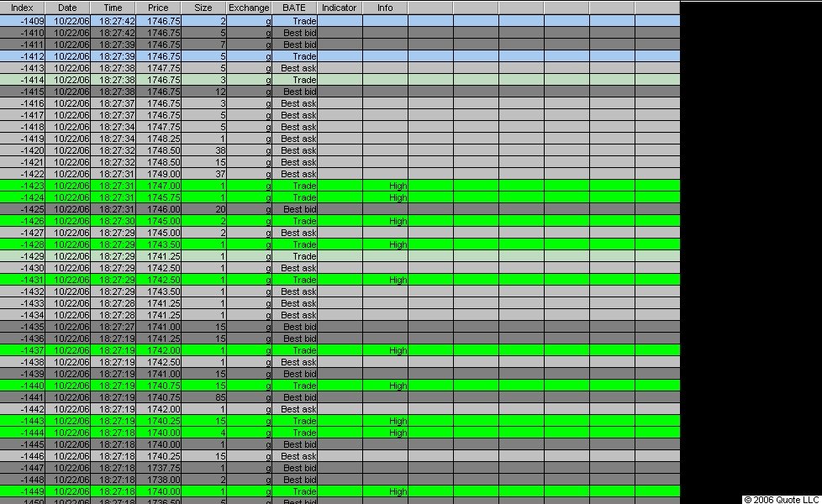This screenshot has height=504, width=822.
Task: Click index cell -1414
Action: click(x=23, y=80)
